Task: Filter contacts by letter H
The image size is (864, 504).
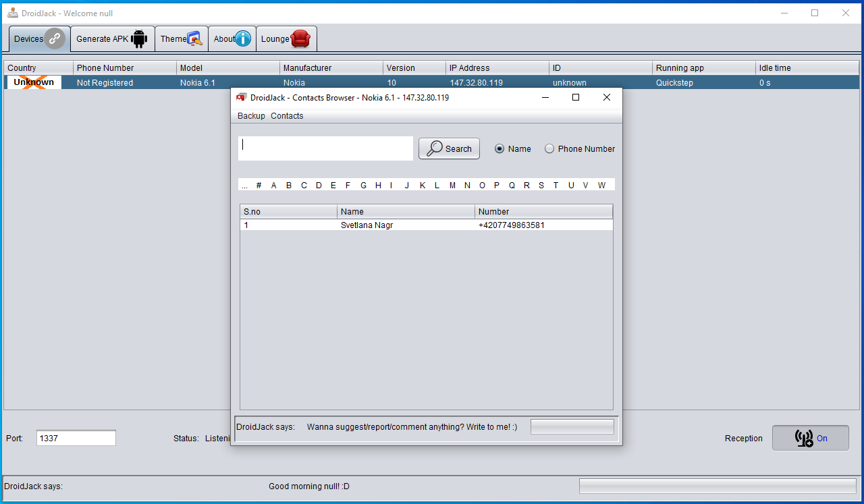Action: pos(378,185)
